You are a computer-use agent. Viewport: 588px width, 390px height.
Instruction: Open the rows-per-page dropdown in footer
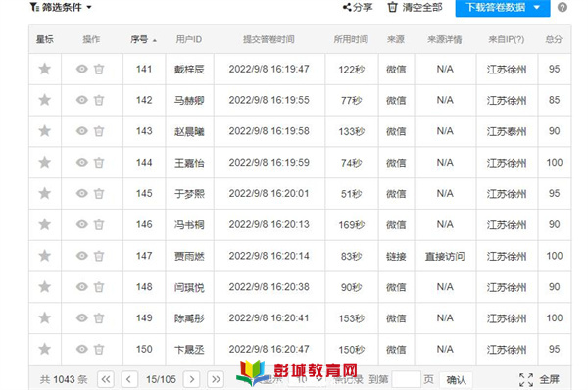point(308,380)
